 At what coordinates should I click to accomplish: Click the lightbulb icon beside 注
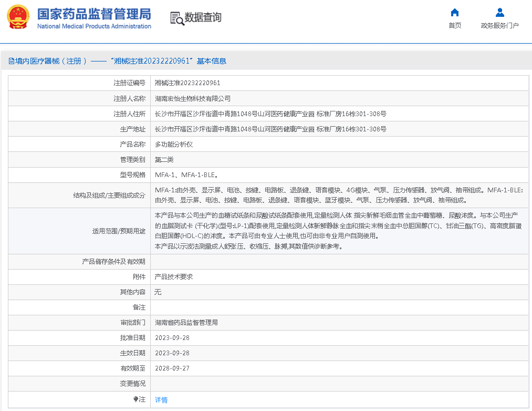[x=135, y=399]
